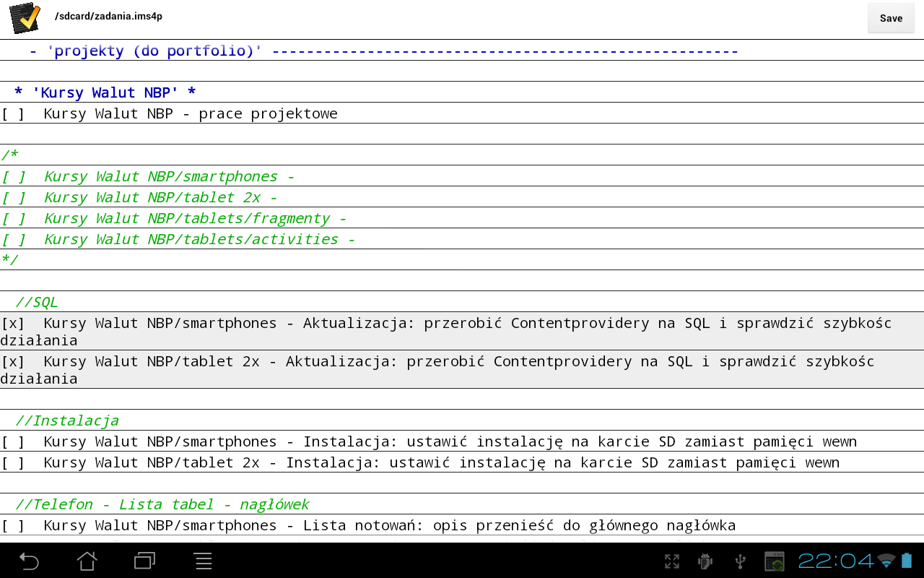The image size is (924, 578).
Task: Tap the battery status icon
Action: pyautogui.click(x=907, y=561)
